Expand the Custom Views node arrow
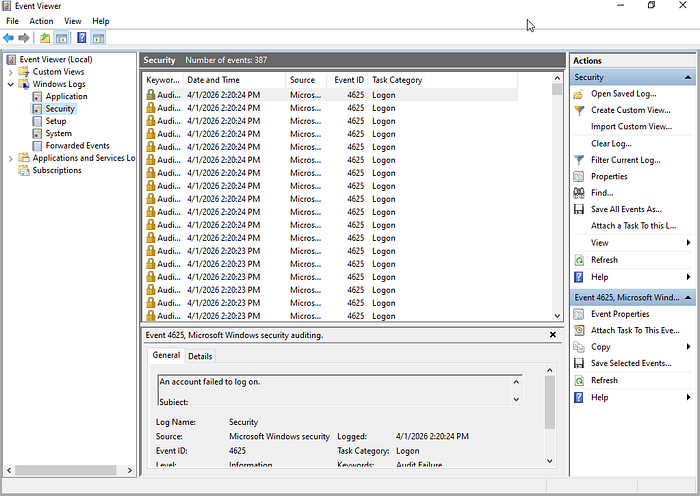 click(x=11, y=72)
